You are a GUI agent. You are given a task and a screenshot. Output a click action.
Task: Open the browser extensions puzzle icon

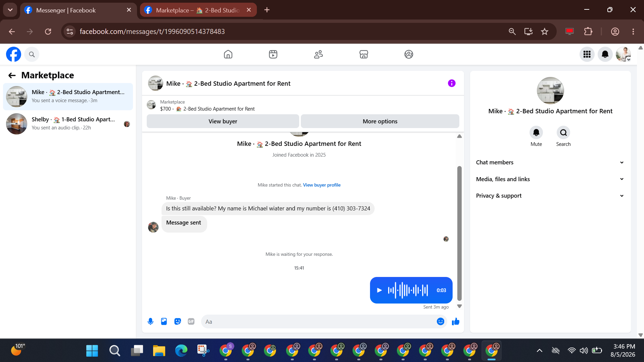(x=588, y=32)
